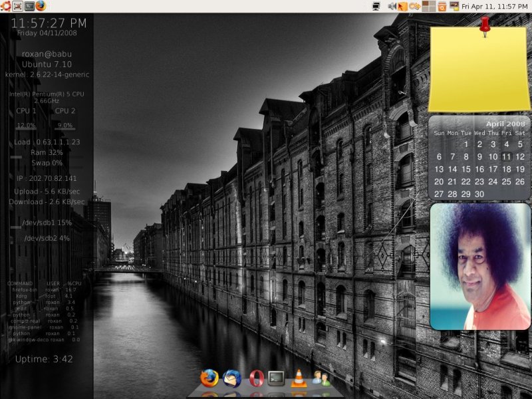Select date 26 in the calendar

click(520, 182)
